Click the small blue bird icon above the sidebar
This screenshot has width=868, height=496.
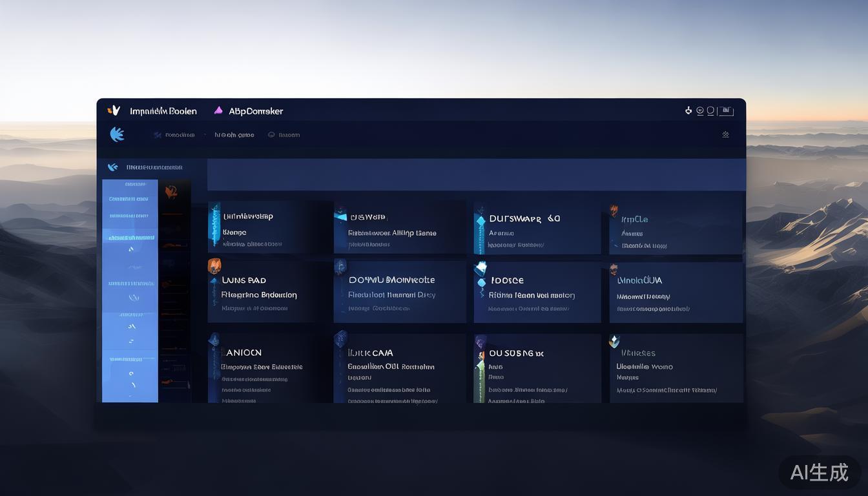[x=113, y=167]
